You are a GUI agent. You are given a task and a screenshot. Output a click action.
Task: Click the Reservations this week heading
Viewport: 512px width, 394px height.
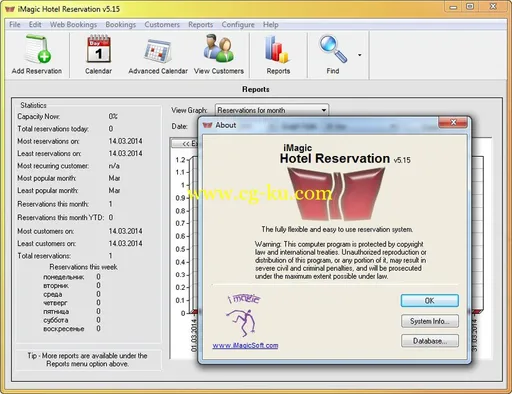(x=83, y=267)
